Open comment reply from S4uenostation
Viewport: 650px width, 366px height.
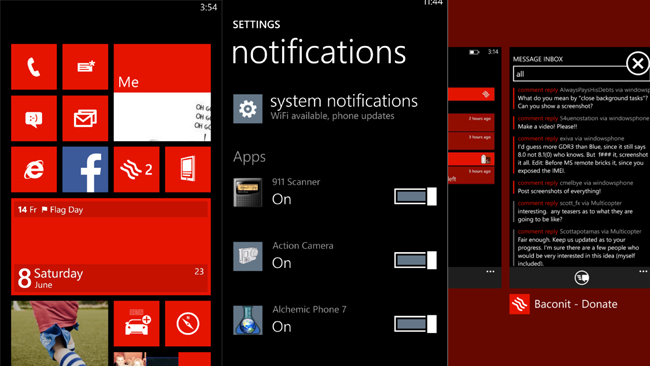click(582, 123)
